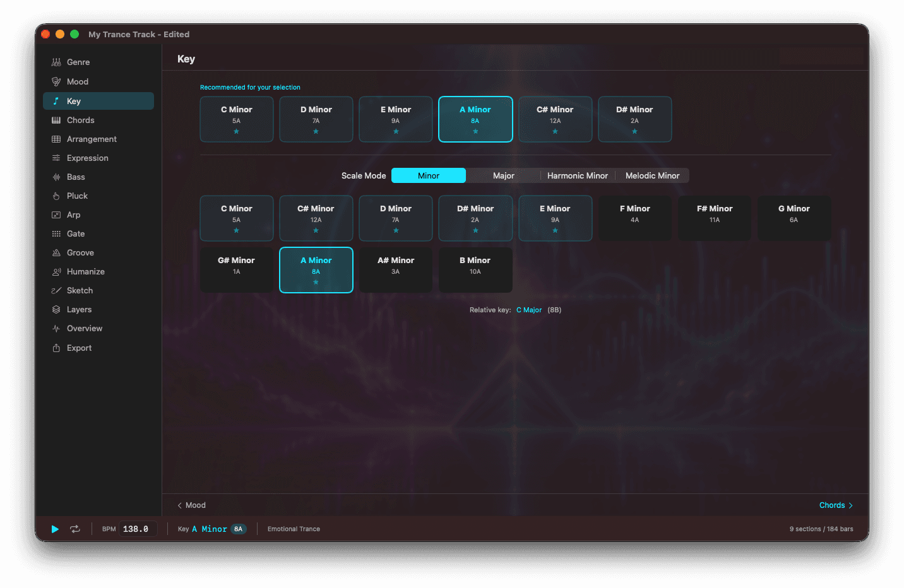Go forward to the Chords step

pos(836,505)
